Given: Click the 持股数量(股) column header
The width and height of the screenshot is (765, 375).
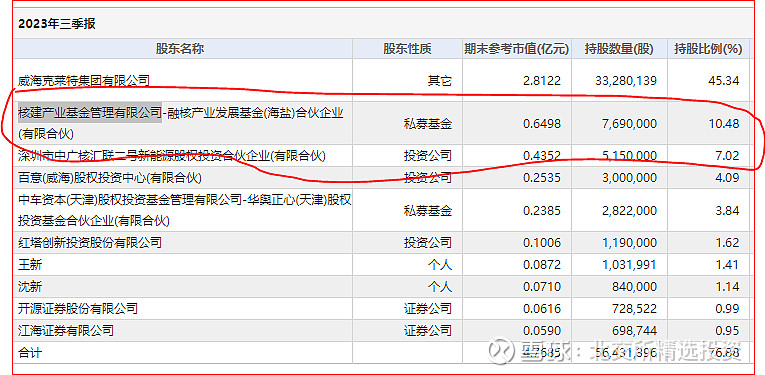Looking at the screenshot, I should pyautogui.click(x=619, y=49).
